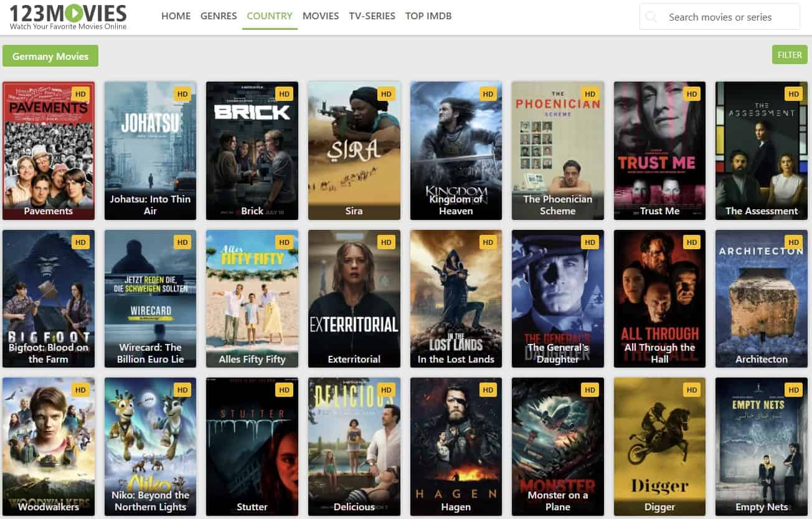
Task: Open Wirecard: The Billion Euro Lie poster
Action: tap(150, 298)
